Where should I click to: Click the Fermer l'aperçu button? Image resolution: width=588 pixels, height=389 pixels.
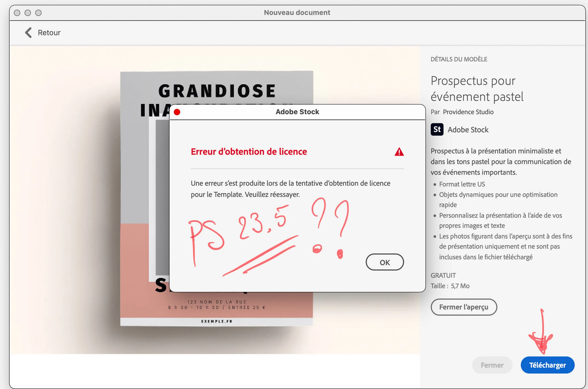point(463,307)
